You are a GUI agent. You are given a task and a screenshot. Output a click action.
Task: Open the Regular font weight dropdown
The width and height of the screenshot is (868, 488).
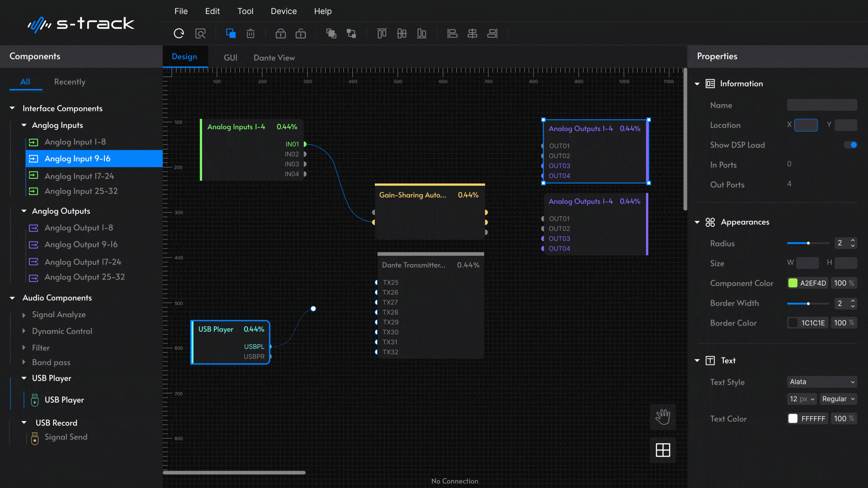click(x=838, y=399)
